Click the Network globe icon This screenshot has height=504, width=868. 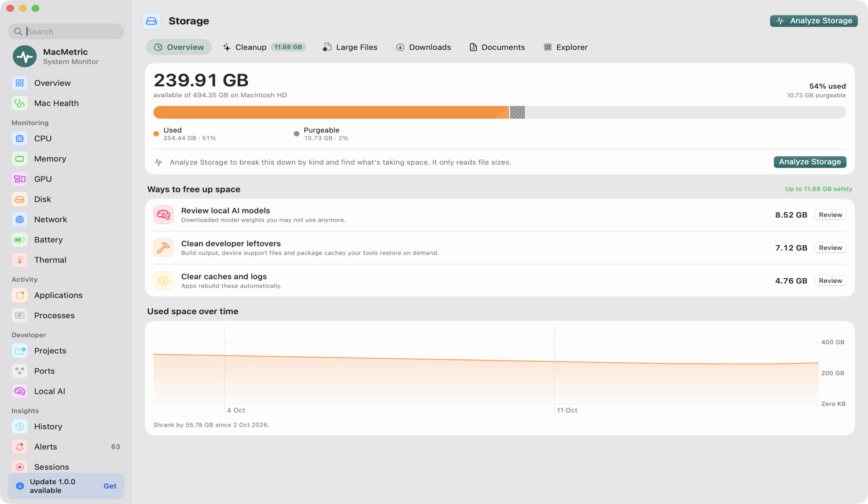pyautogui.click(x=20, y=220)
